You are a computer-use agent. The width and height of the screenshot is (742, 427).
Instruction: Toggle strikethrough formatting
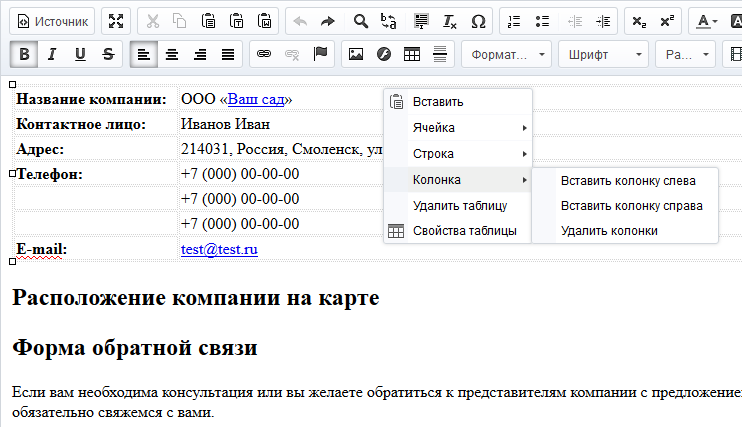tap(108, 54)
